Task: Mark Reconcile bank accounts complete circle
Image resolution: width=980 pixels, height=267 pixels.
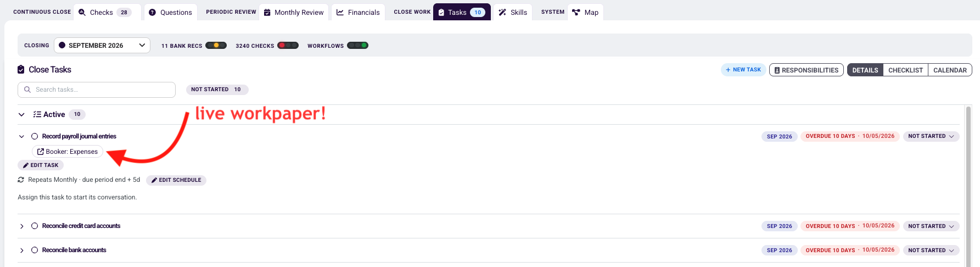Action: [35, 250]
